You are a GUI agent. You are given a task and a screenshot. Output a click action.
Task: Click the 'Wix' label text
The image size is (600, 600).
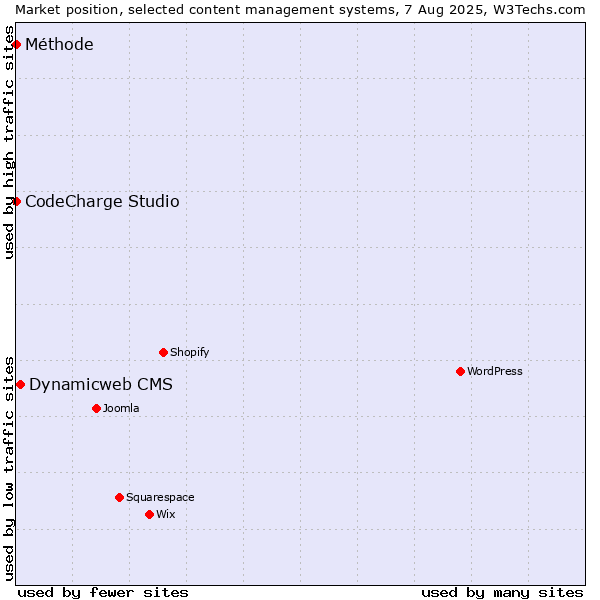point(166,514)
